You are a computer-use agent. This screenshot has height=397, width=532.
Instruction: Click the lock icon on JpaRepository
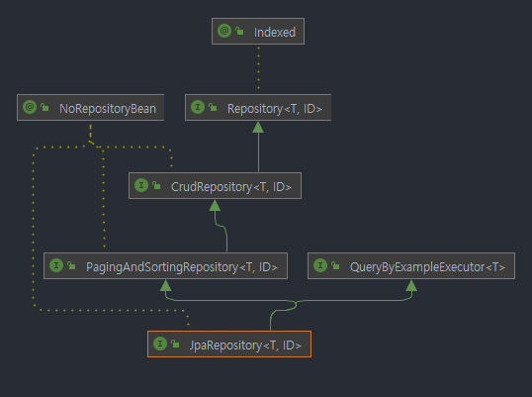[x=175, y=344]
